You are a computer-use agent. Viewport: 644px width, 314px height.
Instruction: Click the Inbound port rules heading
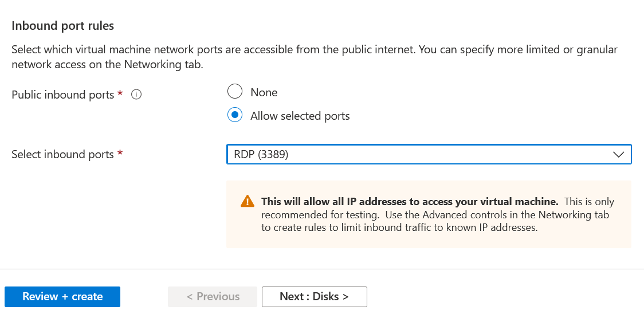tap(63, 26)
